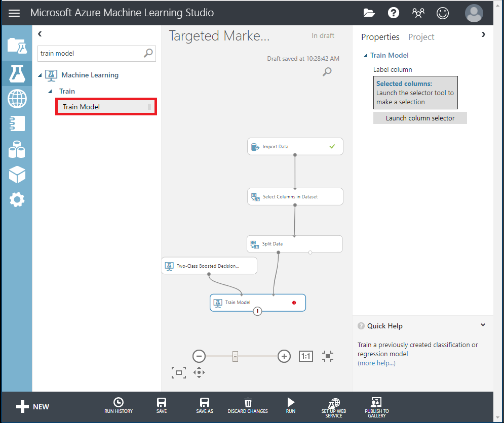
Task: Click the canvas zoom slider handle
Action: click(x=235, y=356)
